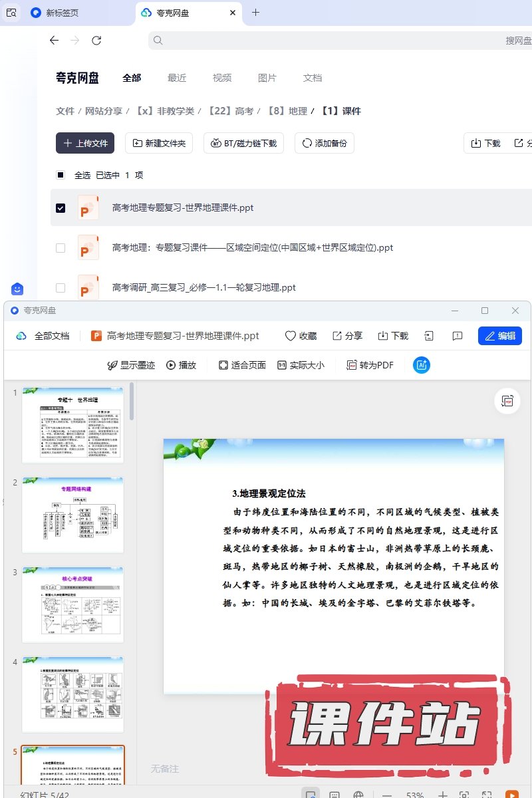Open the feedback exclamation icon

click(x=458, y=336)
